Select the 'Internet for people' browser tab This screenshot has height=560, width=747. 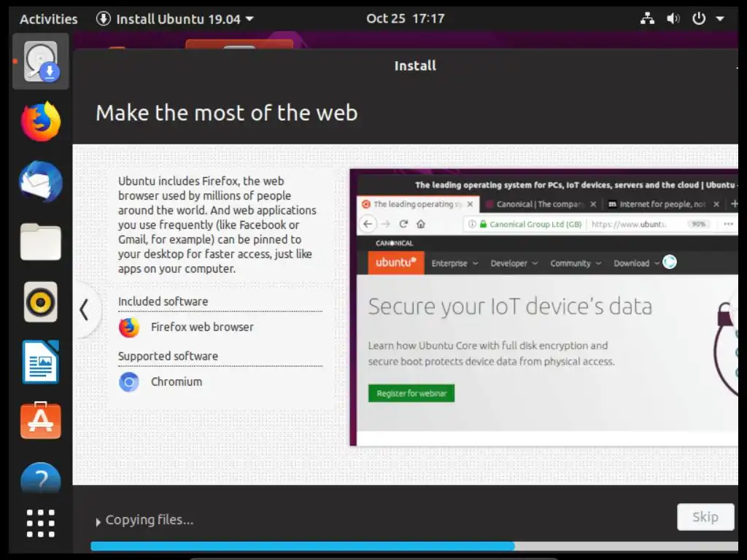(x=662, y=204)
